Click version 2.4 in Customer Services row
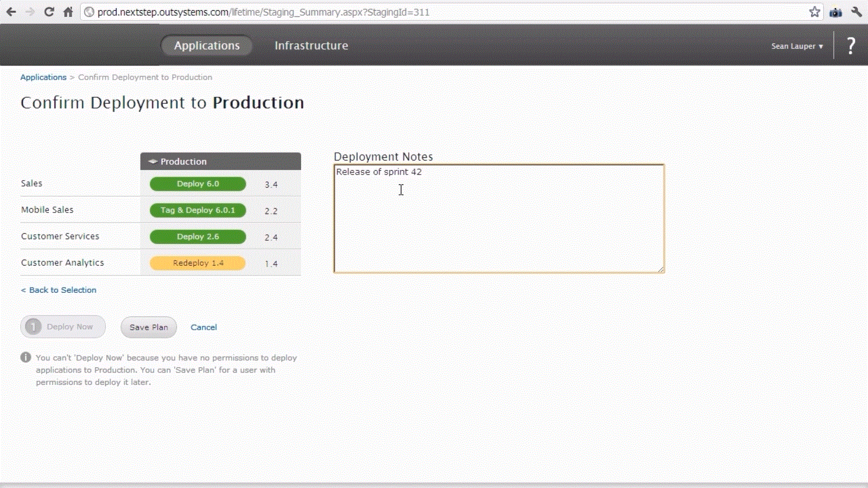This screenshot has height=488, width=868. click(271, 237)
